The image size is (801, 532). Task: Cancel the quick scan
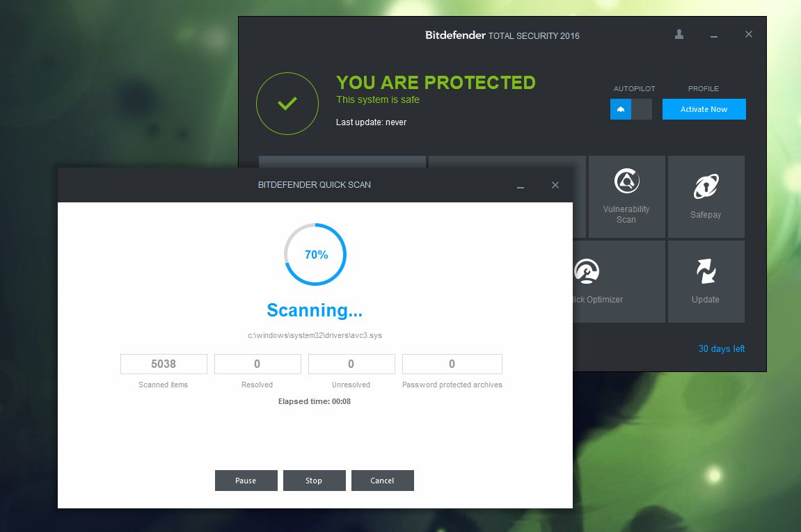click(382, 481)
